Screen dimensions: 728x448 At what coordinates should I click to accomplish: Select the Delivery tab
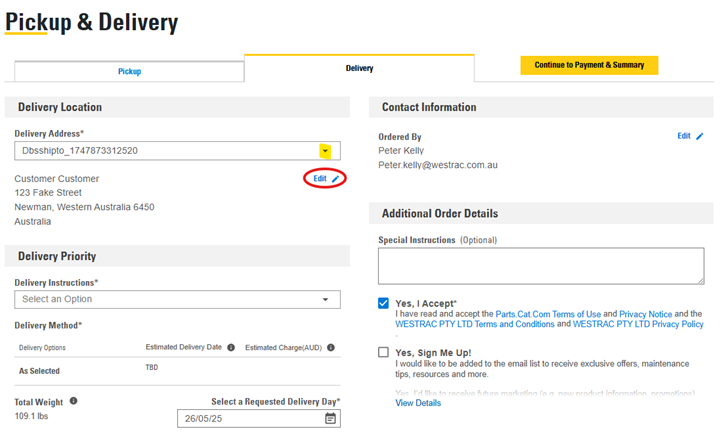click(x=359, y=68)
